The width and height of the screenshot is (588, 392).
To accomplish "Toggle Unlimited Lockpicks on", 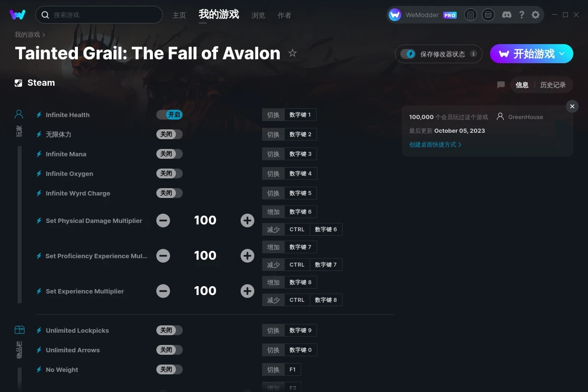I will pyautogui.click(x=170, y=330).
